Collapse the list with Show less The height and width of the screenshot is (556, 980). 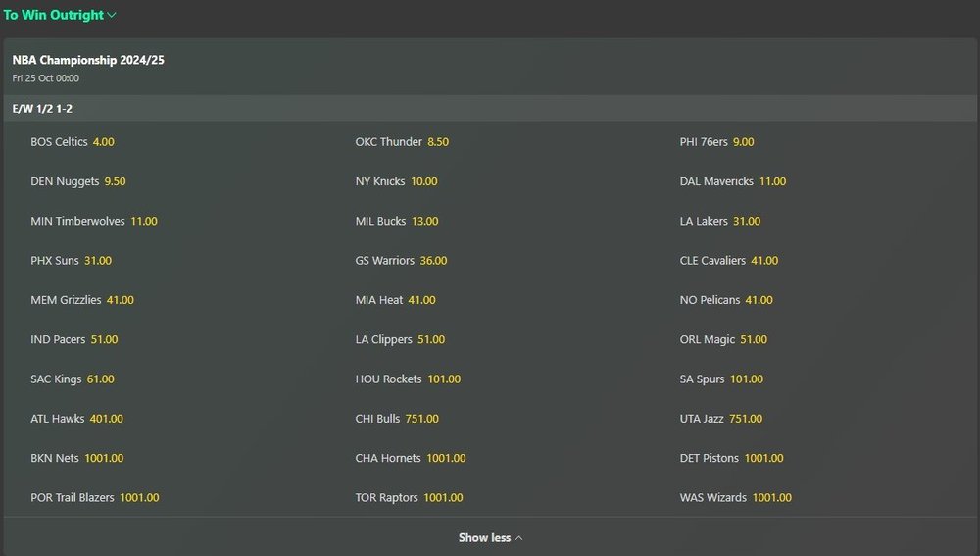click(x=490, y=538)
